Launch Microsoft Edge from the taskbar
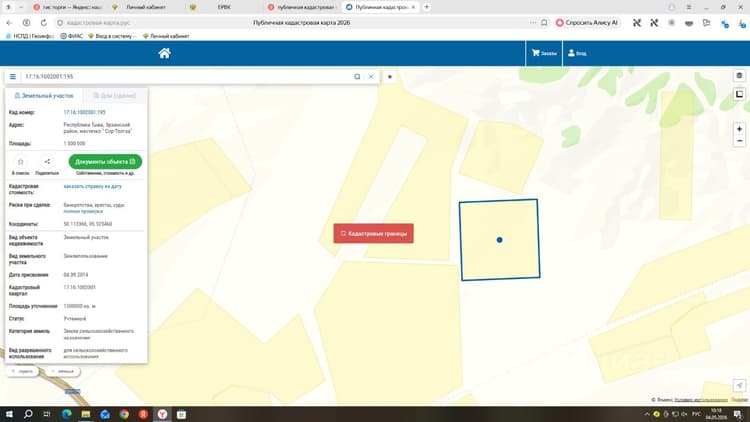 pos(66,414)
